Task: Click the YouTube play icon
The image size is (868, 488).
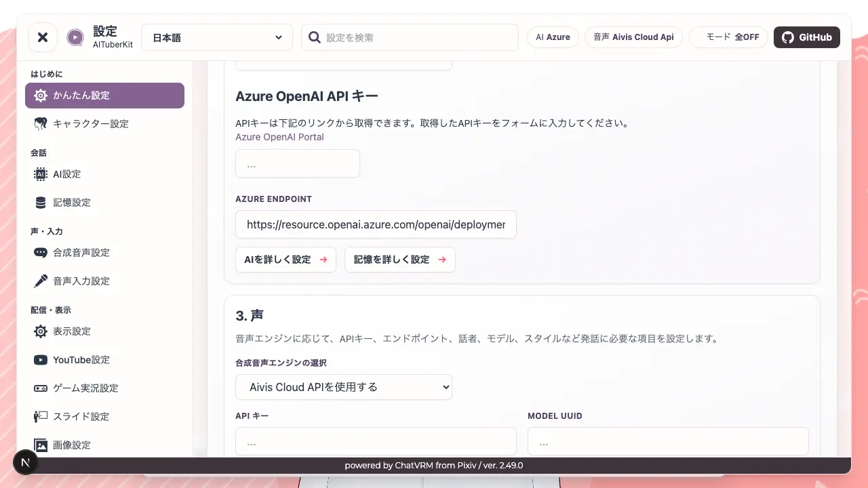Action: point(41,360)
